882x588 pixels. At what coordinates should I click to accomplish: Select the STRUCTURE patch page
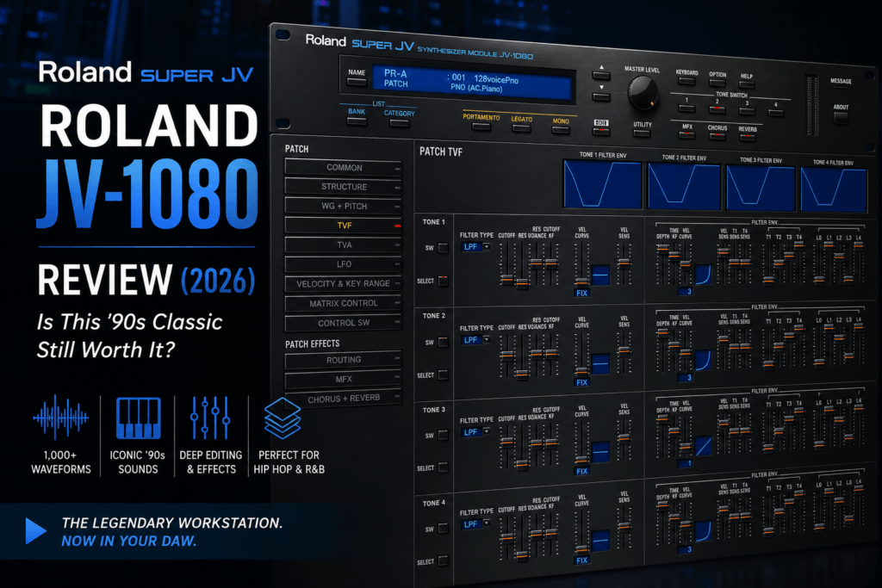click(343, 187)
